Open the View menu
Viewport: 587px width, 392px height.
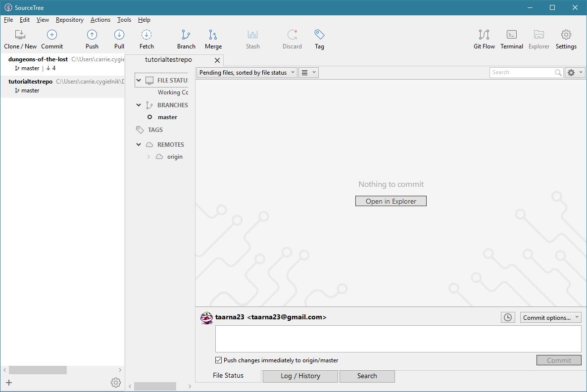[x=43, y=20]
